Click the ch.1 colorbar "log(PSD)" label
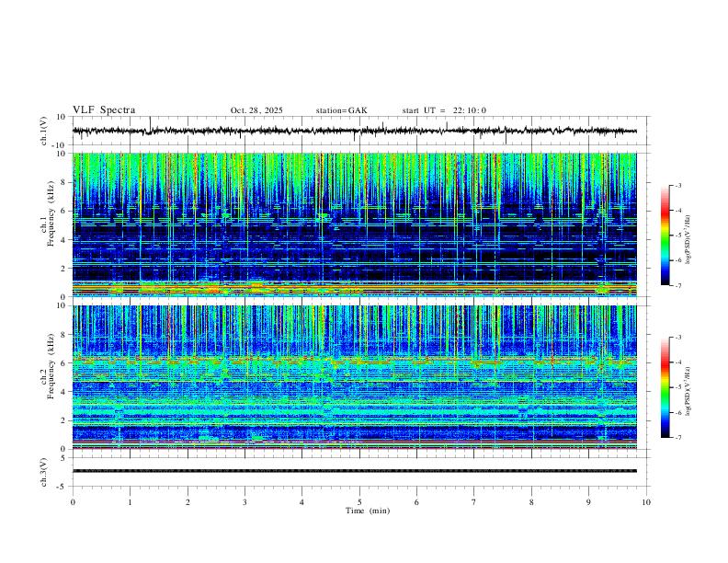This screenshot has height=563, width=728. [688, 239]
